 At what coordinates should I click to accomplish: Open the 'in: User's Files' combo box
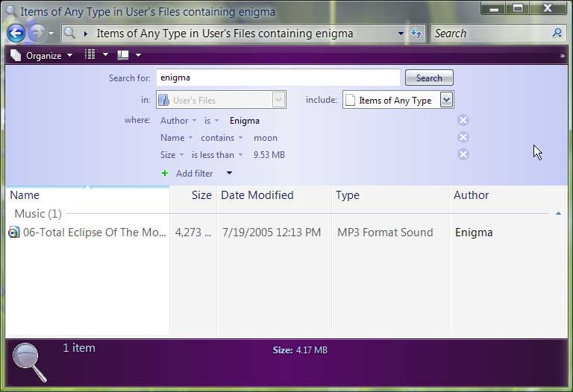(x=221, y=100)
